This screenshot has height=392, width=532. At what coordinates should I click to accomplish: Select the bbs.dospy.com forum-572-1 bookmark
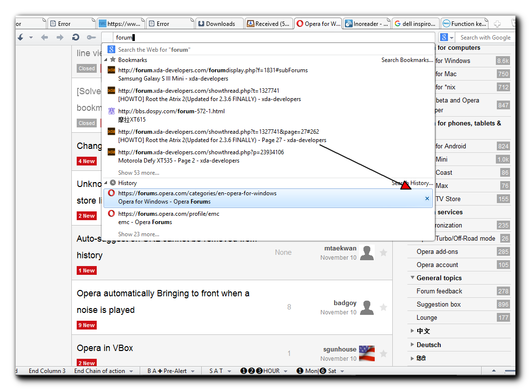point(268,115)
